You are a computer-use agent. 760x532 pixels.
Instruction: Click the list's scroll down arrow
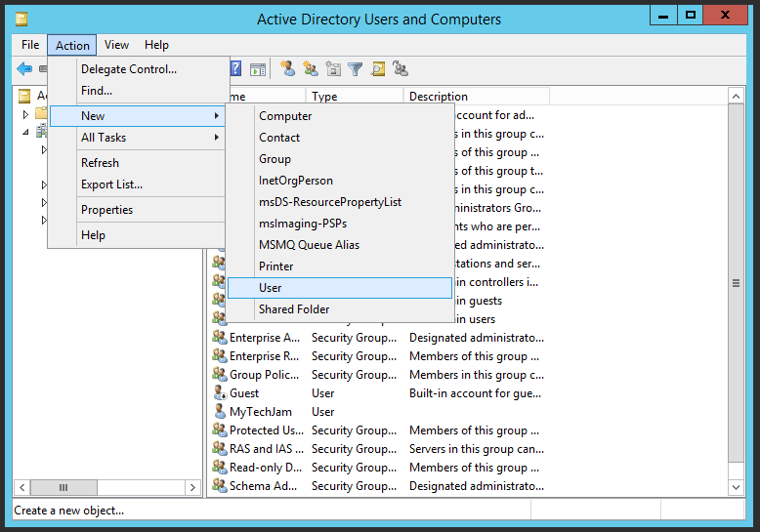click(x=736, y=487)
